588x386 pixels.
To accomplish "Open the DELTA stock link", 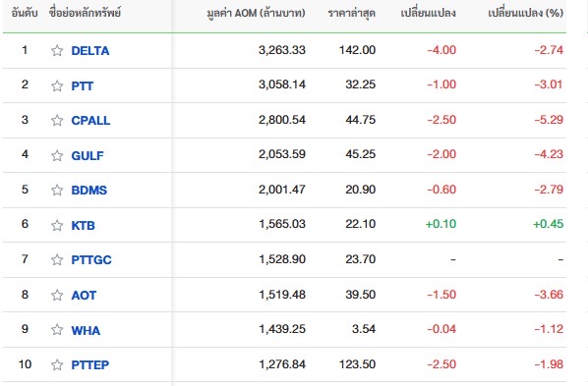I will pos(90,51).
